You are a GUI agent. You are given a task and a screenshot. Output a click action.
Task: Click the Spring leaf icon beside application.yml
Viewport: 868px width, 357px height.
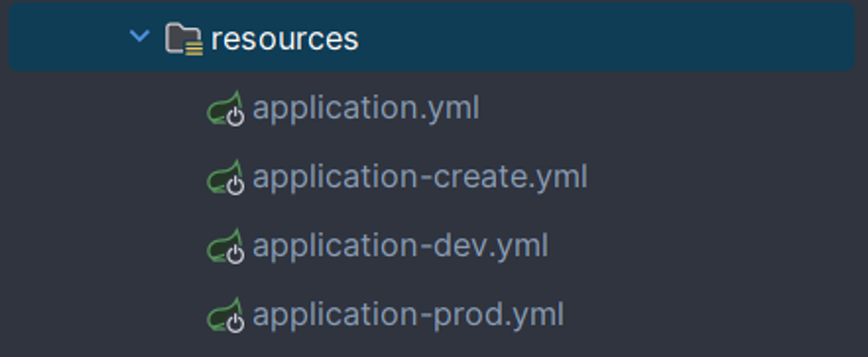tap(222, 107)
